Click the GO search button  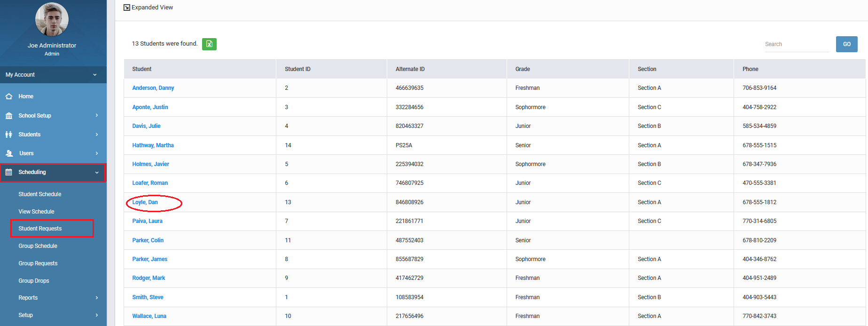pyautogui.click(x=846, y=44)
